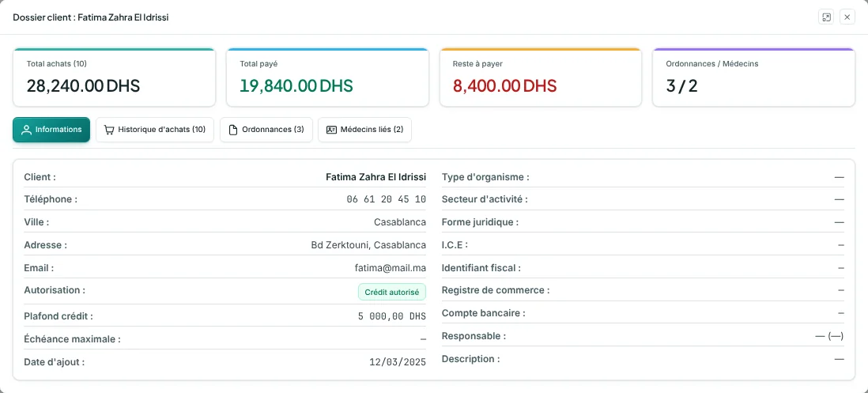Click the expand dialog icon in the header

click(826, 17)
